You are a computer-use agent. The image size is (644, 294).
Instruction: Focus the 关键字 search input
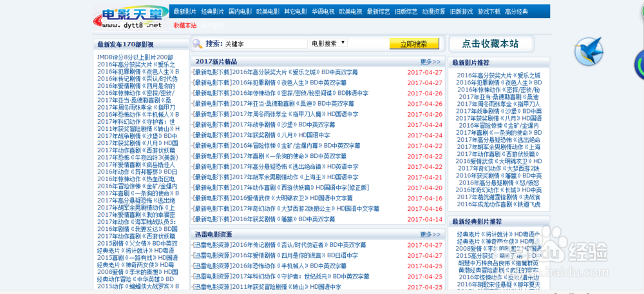tap(265, 44)
